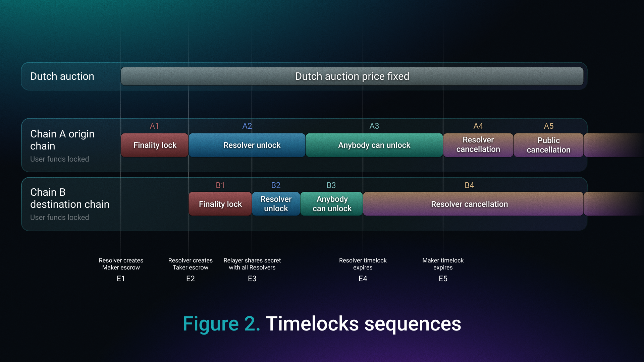The width and height of the screenshot is (644, 362).
Task: Click the Dutch auction row title
Action: (x=62, y=76)
